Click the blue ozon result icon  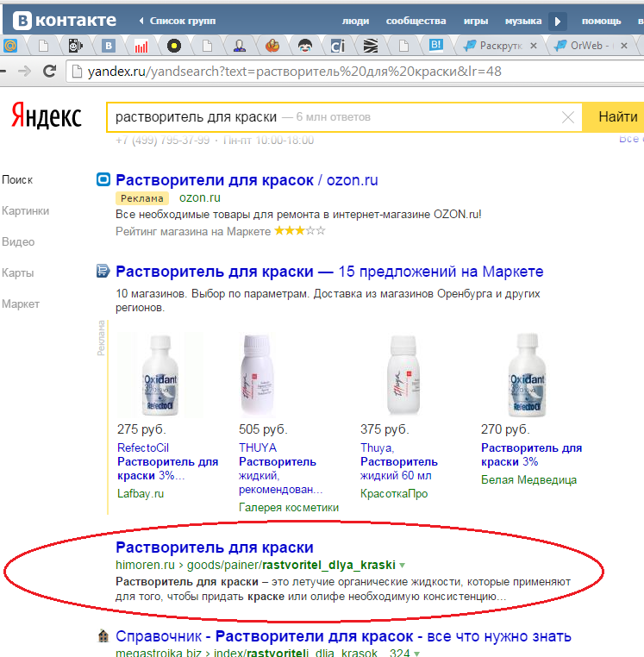tap(103, 179)
